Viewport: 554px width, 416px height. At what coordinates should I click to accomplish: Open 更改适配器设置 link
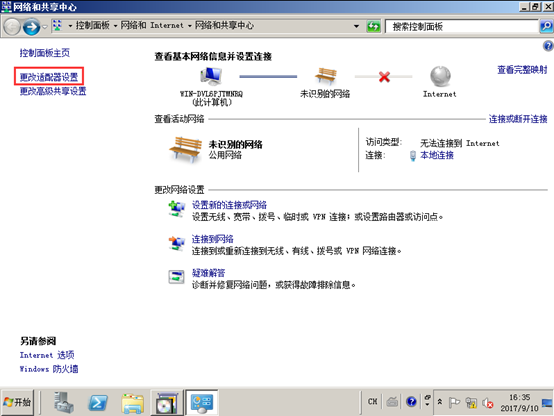[x=49, y=77]
